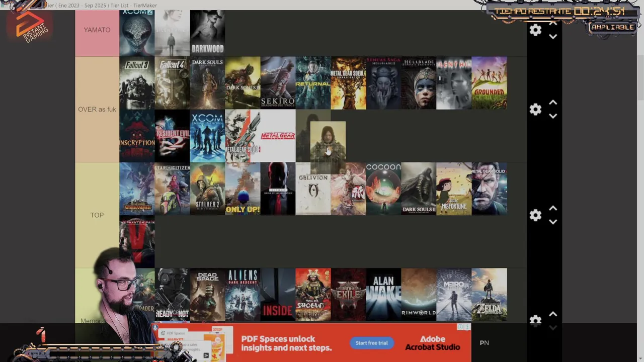
Task: Click the TOP tier label
Action: [97, 215]
